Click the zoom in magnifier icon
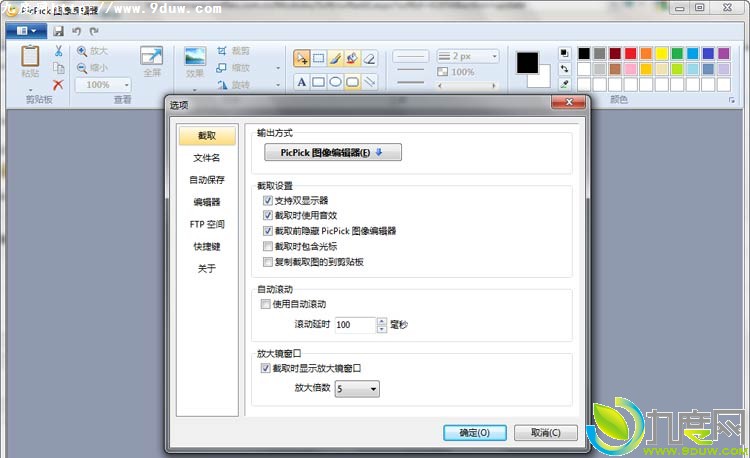 [82, 51]
